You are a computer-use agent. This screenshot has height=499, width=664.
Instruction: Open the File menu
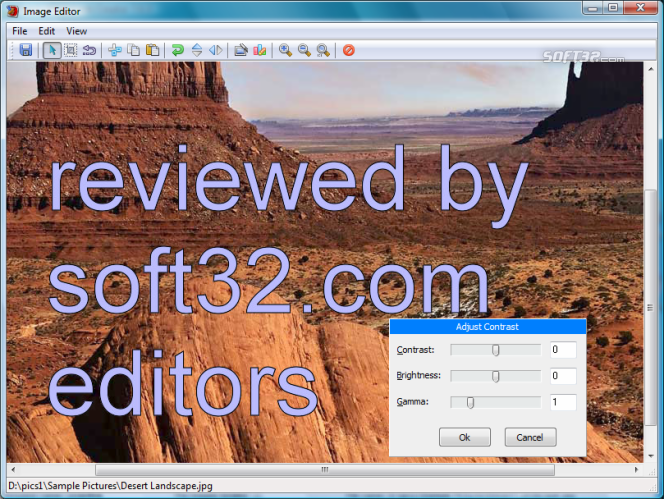pyautogui.click(x=19, y=31)
